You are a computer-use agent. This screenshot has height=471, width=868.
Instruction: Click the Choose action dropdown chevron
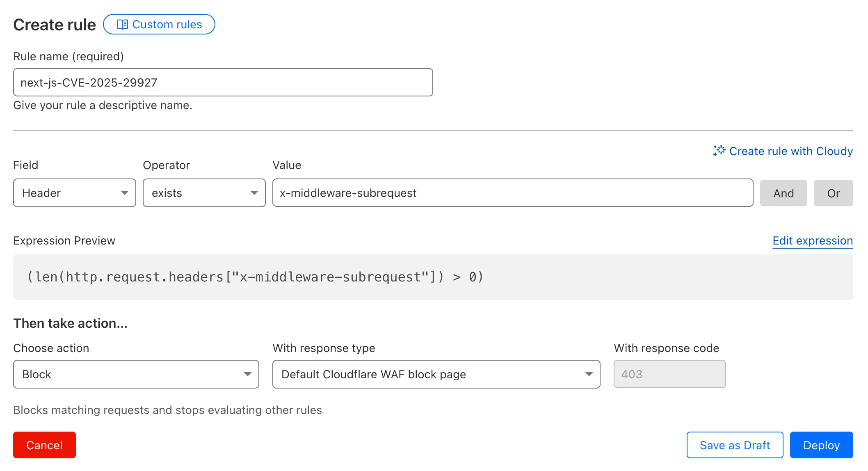[x=248, y=374]
